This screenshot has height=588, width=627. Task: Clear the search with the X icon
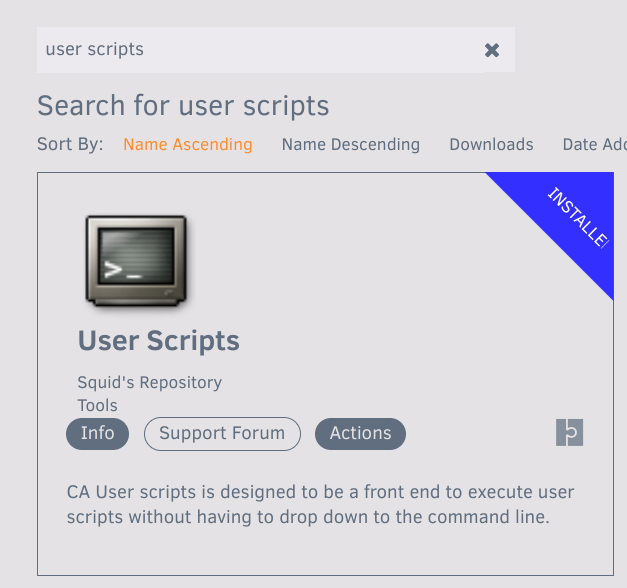click(492, 50)
